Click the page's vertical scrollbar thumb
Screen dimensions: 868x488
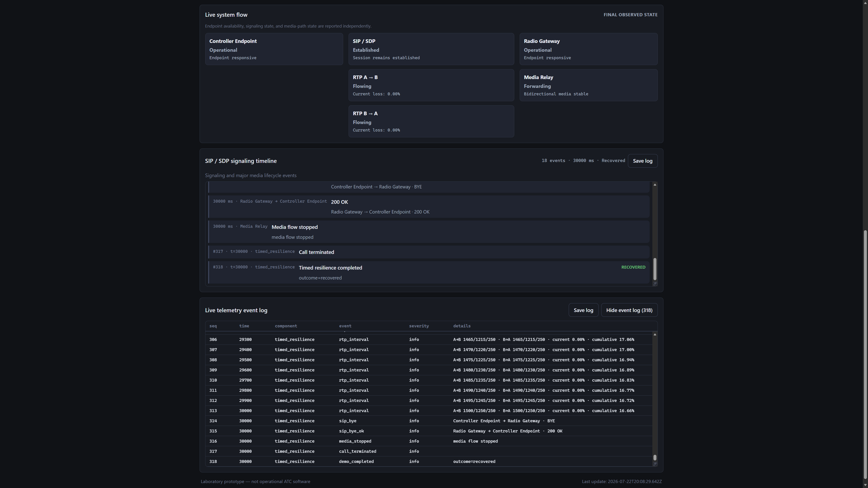click(865, 354)
